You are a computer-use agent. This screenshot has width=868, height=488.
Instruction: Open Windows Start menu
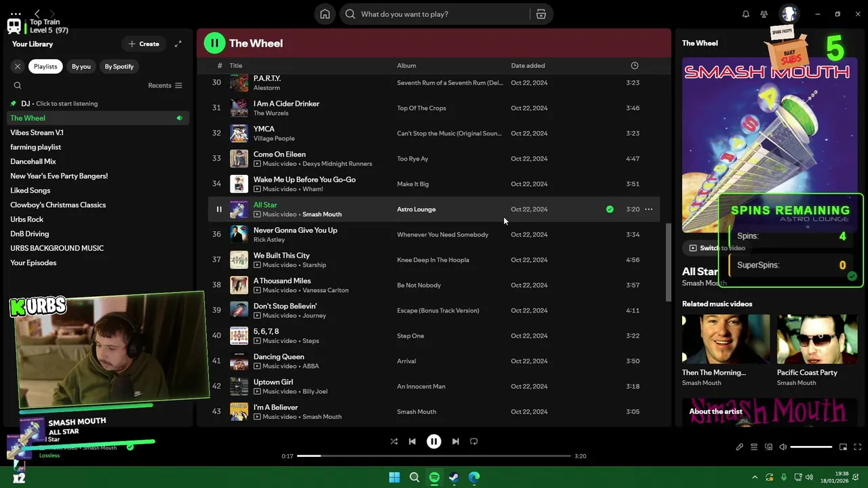(394, 477)
